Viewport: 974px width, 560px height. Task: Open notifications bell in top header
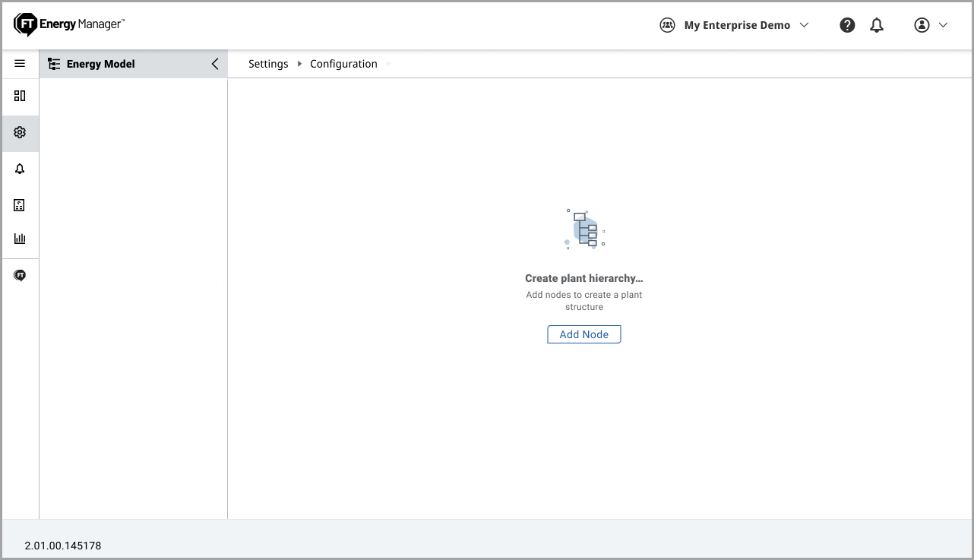pos(877,25)
